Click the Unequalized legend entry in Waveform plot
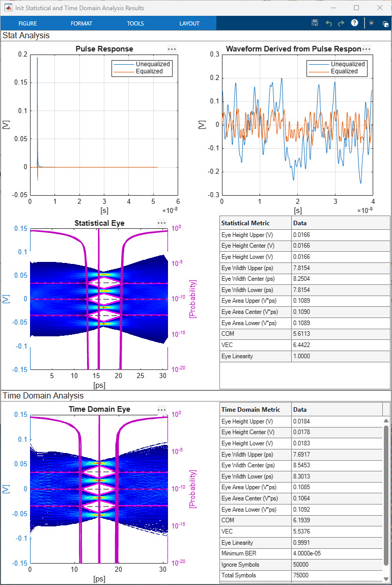The image size is (392, 585). coord(337,64)
